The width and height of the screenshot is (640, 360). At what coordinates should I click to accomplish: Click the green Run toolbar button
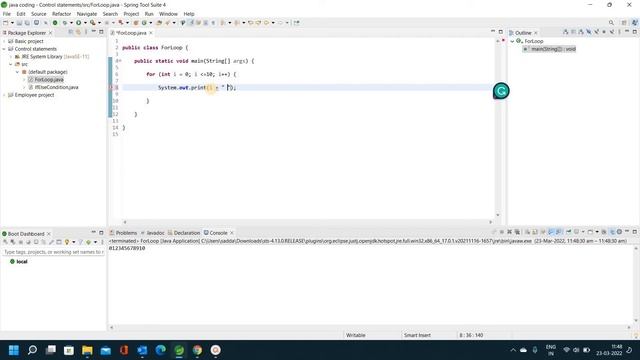79,23
